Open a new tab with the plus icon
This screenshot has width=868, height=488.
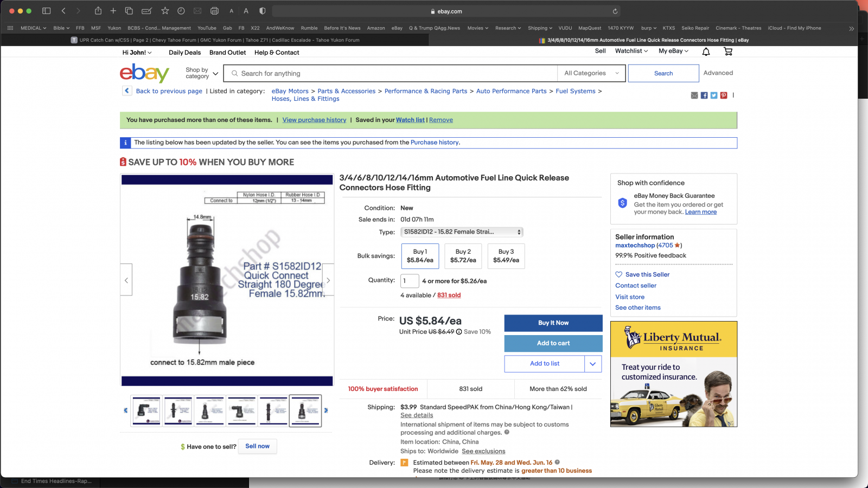tap(113, 11)
